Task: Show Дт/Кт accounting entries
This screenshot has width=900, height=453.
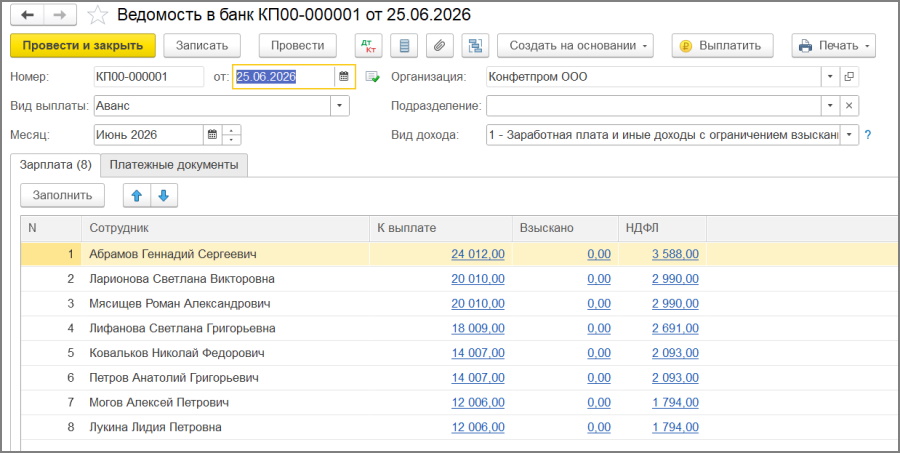Action: click(368, 46)
